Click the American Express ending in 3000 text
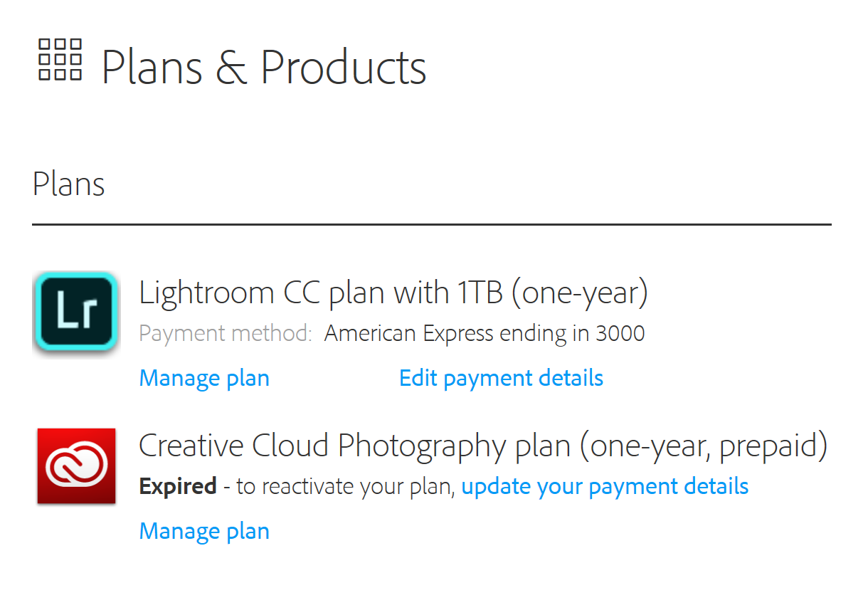The image size is (868, 615). coord(485,332)
